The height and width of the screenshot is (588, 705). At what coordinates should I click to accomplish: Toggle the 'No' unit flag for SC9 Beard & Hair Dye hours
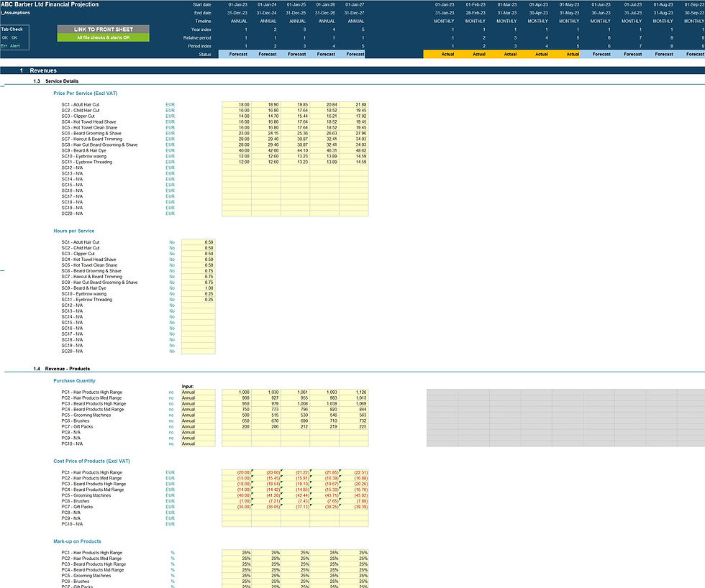[x=172, y=288]
